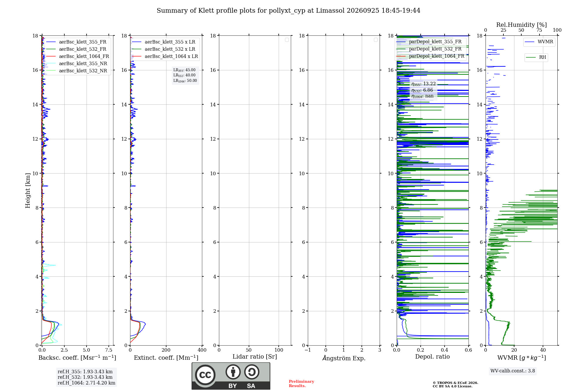This screenshot has width=577, height=392.
Task: Click the 'Ångström Exp.' x-axis label
Action: [x=344, y=358]
